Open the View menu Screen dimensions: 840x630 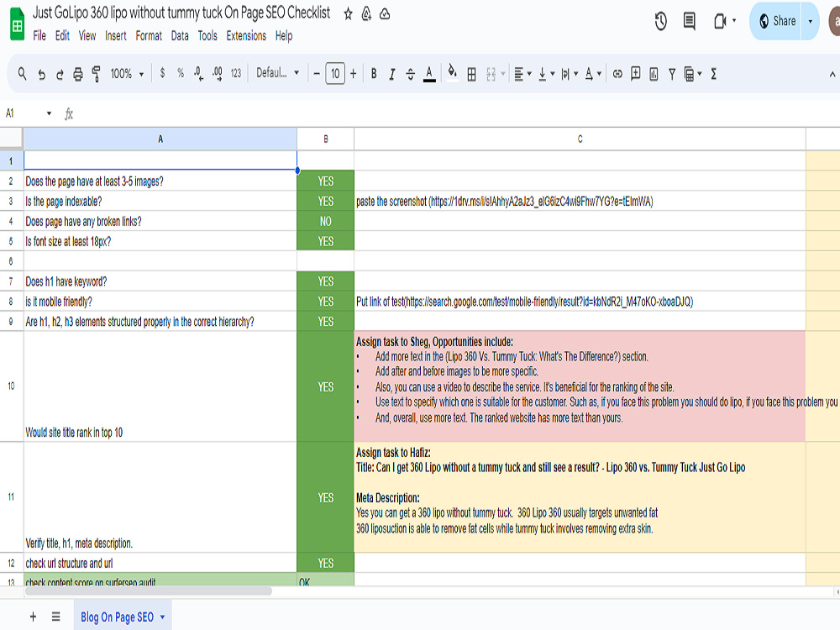point(87,36)
